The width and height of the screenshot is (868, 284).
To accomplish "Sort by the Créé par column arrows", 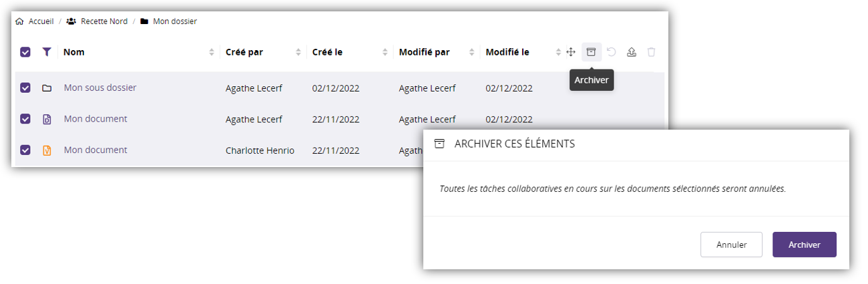I will pos(298,52).
